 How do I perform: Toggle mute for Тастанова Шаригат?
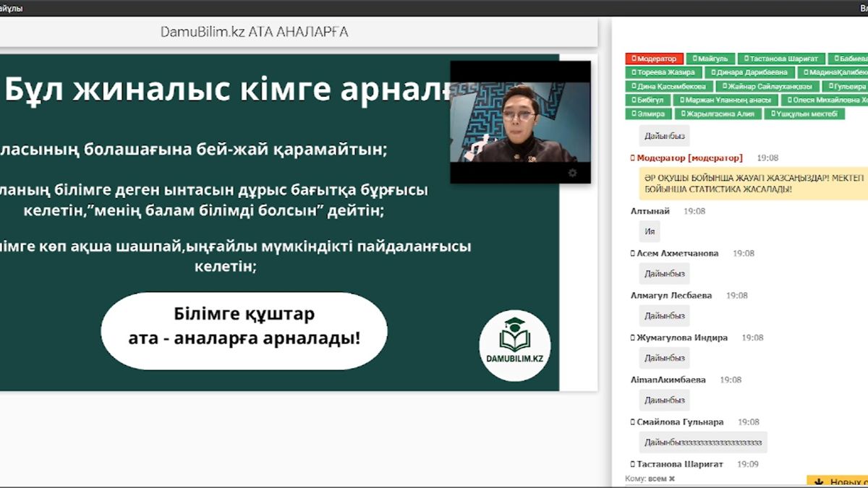746,59
